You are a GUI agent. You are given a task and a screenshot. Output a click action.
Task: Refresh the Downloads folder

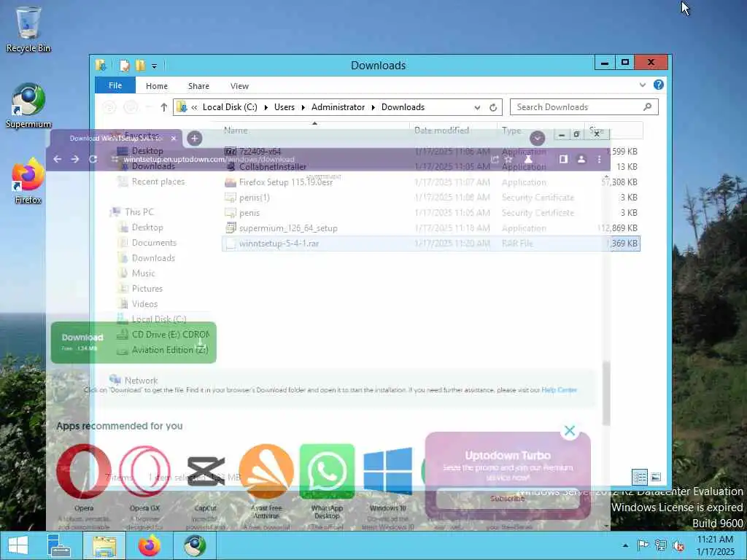tap(493, 107)
